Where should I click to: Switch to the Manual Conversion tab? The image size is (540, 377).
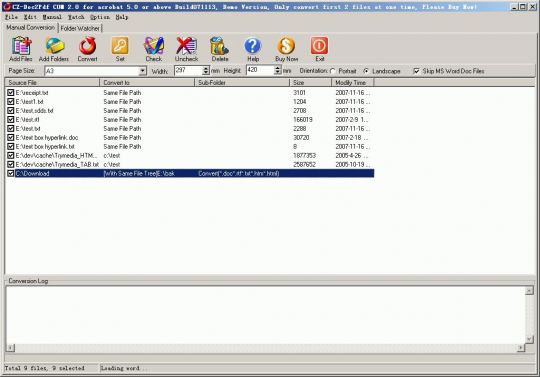point(30,27)
